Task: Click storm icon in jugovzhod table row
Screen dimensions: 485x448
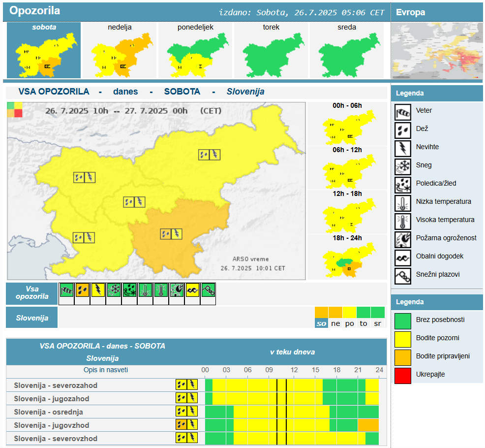Action: [x=192, y=424]
